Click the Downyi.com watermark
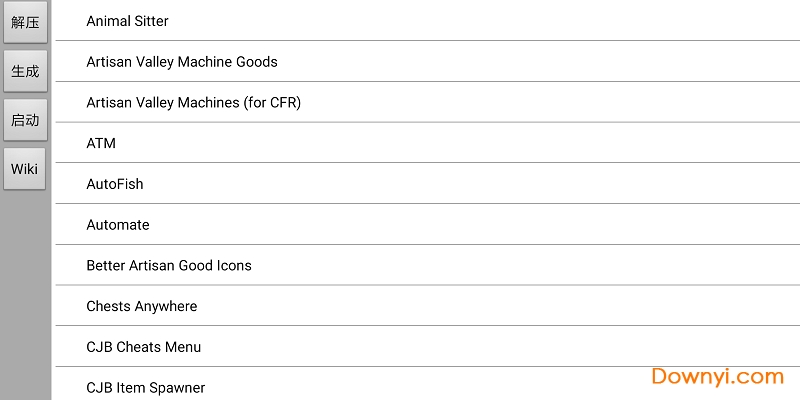The width and height of the screenshot is (800, 400). pos(717,377)
